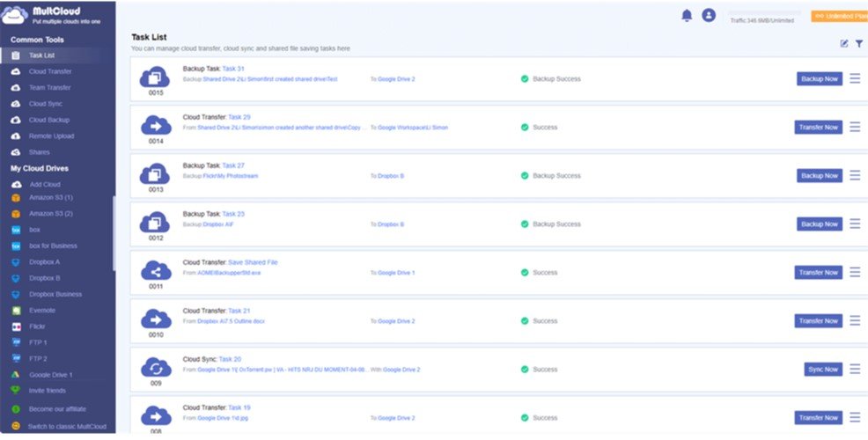Select Task List in the sidebar

[x=57, y=55]
